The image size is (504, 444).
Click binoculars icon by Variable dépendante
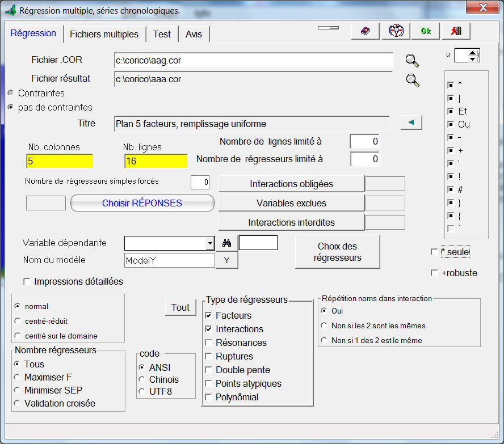click(x=226, y=243)
